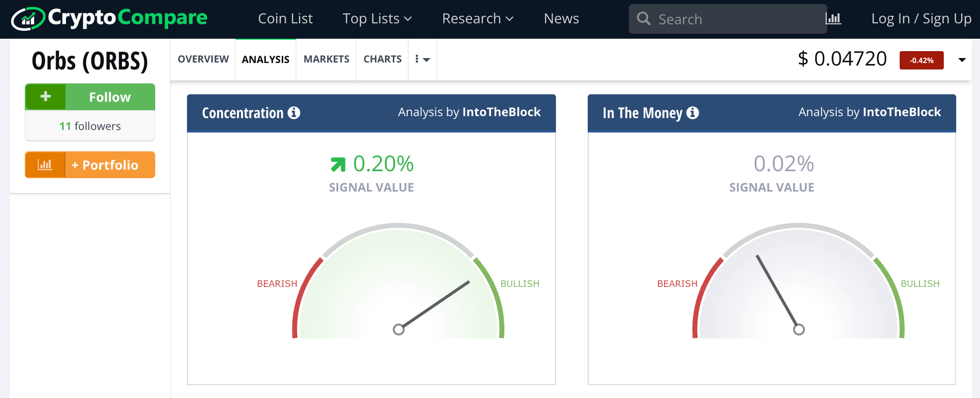Follow the Orbs coin
The image size is (980, 398).
90,97
